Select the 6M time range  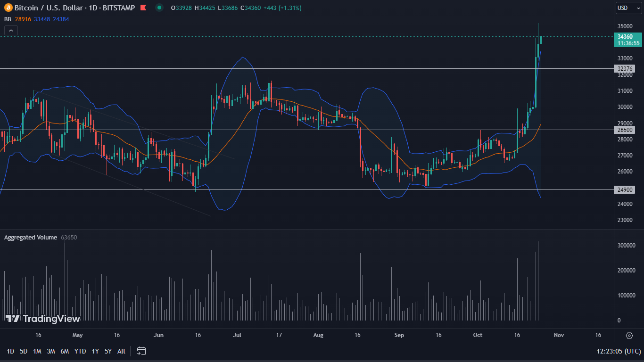pos(65,351)
